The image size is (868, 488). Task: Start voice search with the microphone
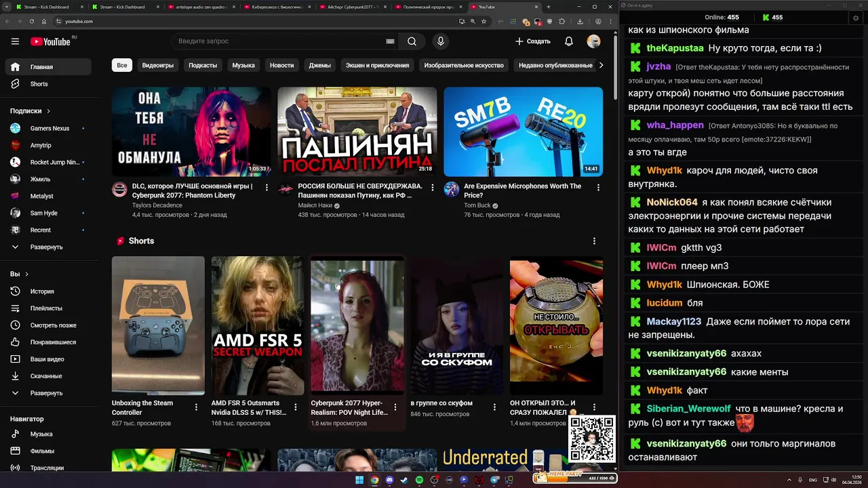click(x=441, y=41)
